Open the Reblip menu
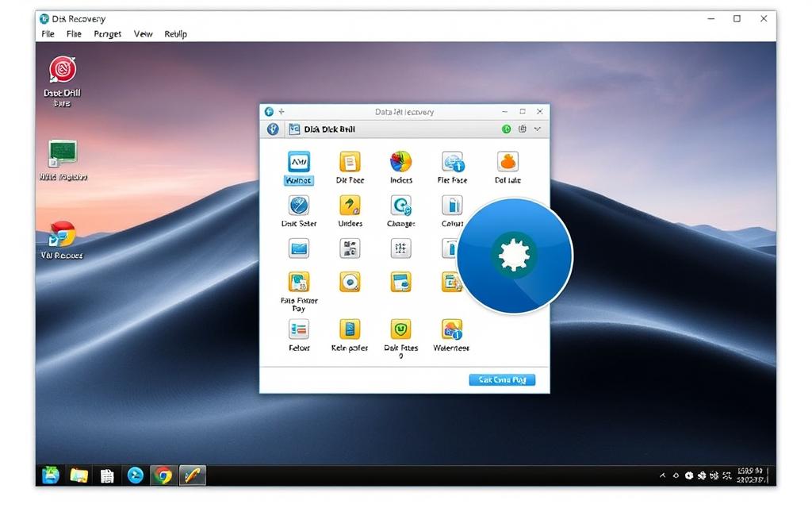 coord(175,33)
